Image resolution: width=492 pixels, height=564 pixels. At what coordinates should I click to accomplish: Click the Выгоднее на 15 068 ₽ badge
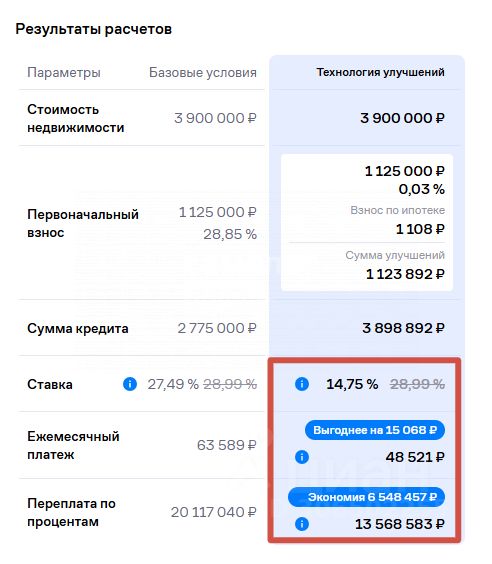point(375,430)
